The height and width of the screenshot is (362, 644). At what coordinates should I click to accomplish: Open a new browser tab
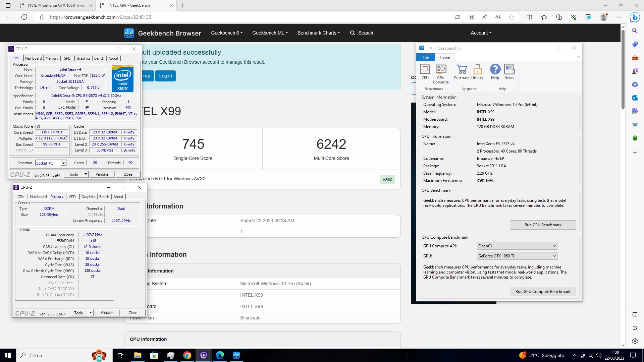click(x=182, y=5)
